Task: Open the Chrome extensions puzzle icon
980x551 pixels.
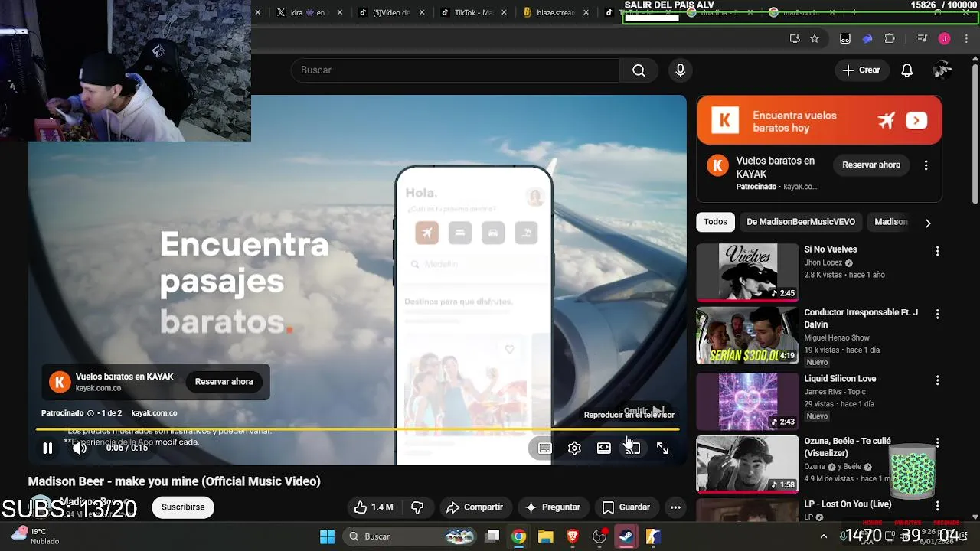Action: tap(890, 39)
